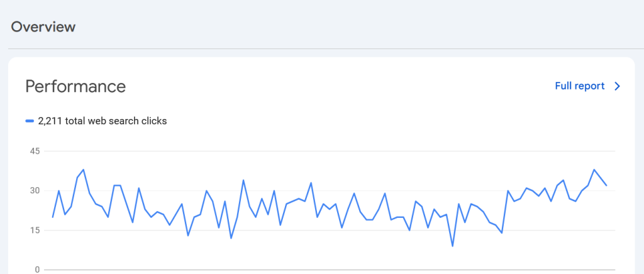Click the first data point of the chart line
This screenshot has height=274, width=644.
click(x=53, y=217)
